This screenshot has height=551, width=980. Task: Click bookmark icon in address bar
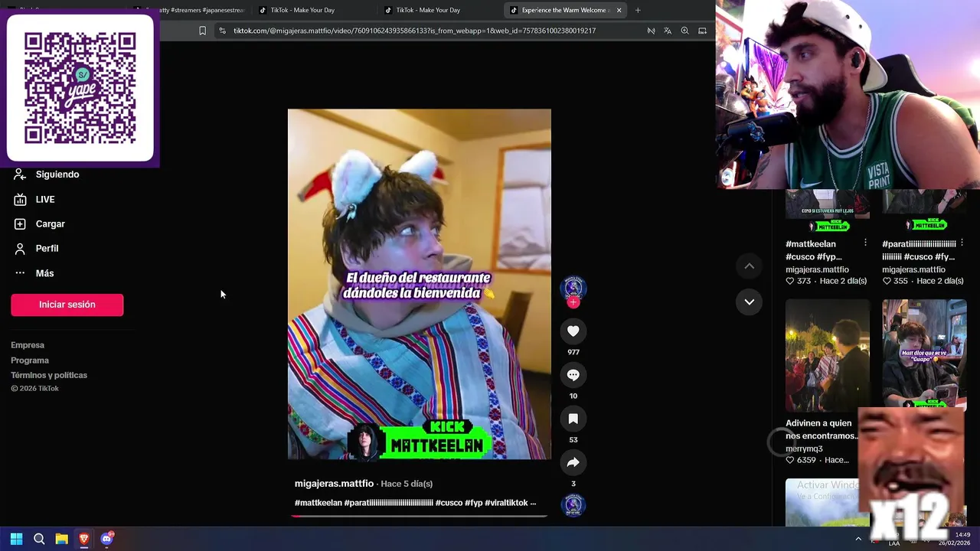202,31
